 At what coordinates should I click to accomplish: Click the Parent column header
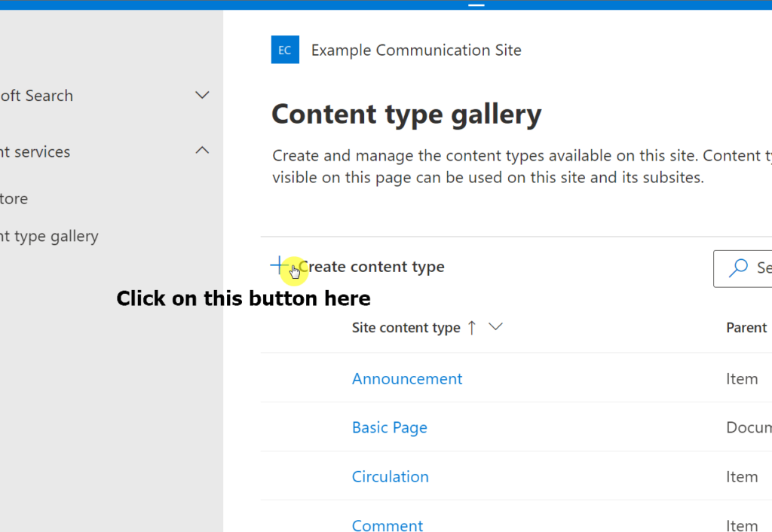coord(746,328)
